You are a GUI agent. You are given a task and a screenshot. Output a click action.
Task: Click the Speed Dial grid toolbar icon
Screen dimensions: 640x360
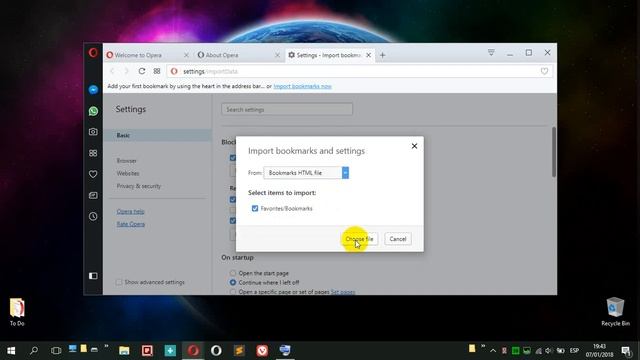point(157,71)
